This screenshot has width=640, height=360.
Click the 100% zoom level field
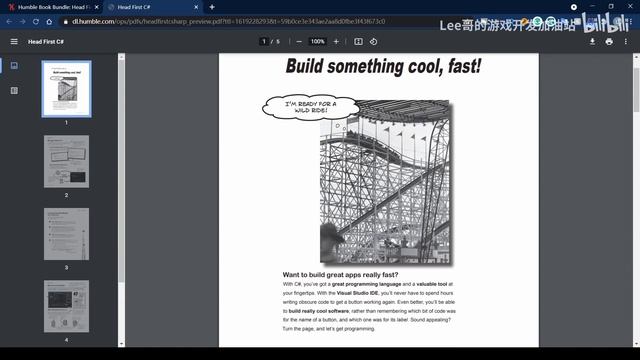coord(318,42)
